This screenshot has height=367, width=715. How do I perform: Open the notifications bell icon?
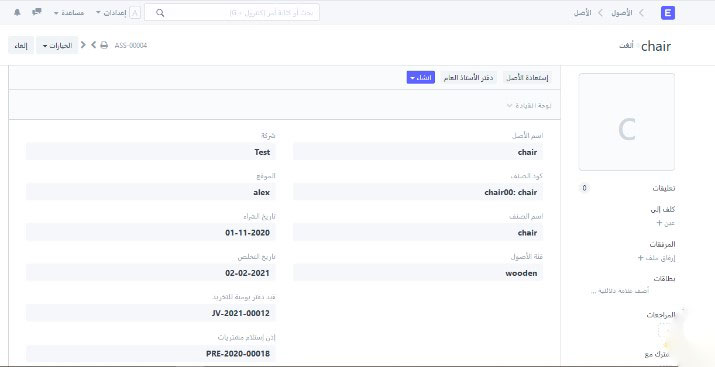(17, 12)
